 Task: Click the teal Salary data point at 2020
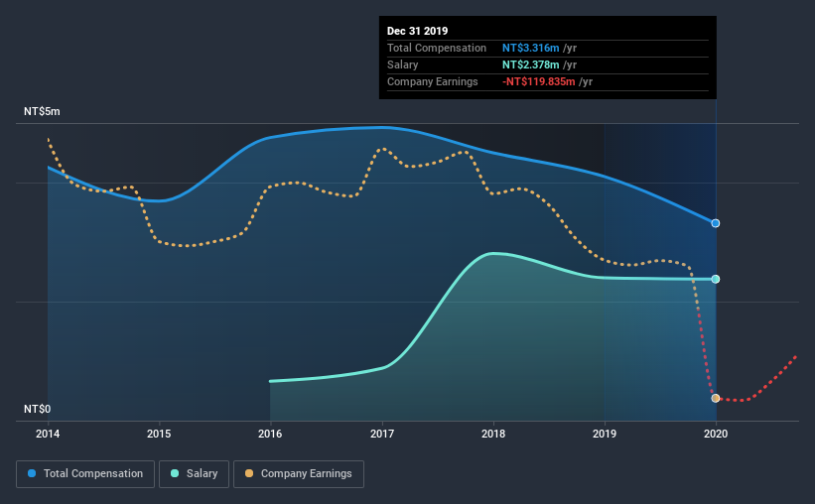[715, 279]
